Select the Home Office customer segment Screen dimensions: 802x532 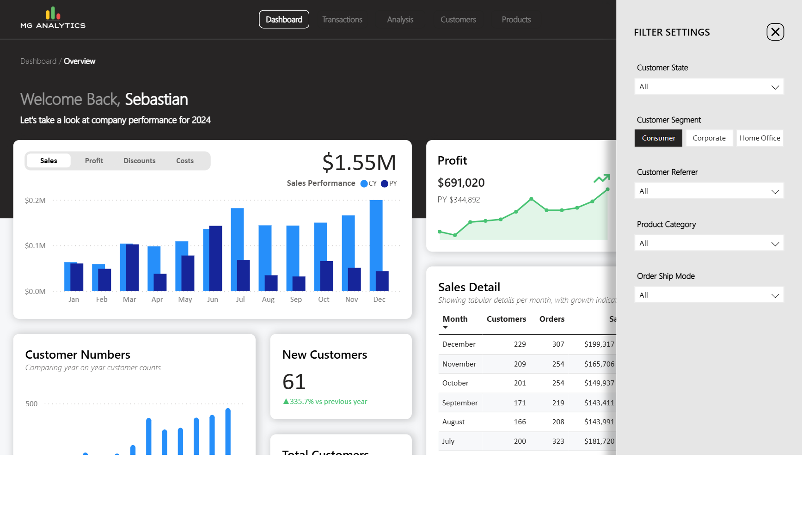point(759,138)
